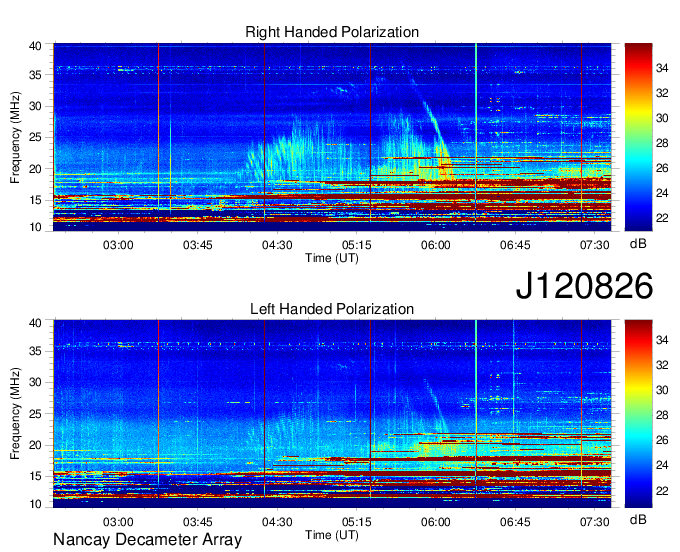Choose the 25 MHz tick on Left Handed plot
Screen dimensions: 680x552
36,414
